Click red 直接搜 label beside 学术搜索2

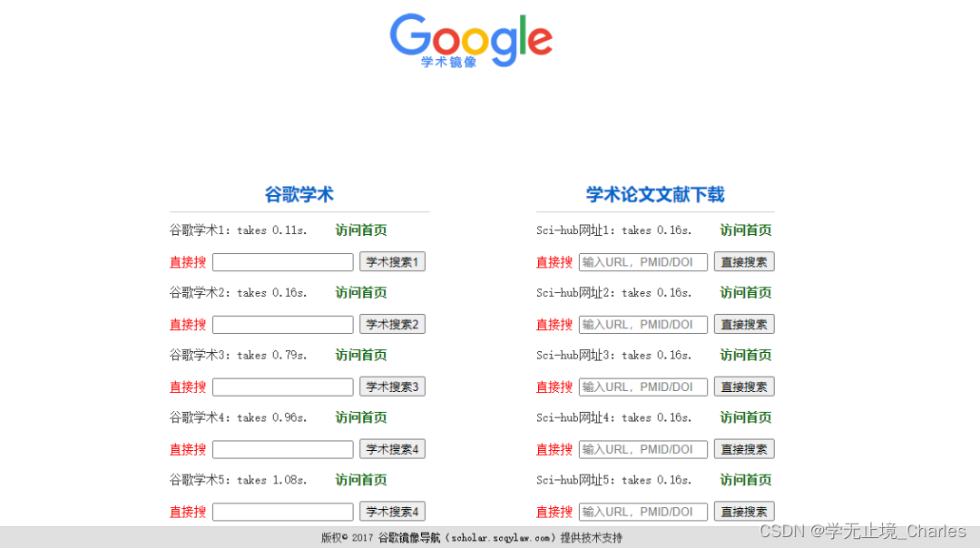(188, 325)
